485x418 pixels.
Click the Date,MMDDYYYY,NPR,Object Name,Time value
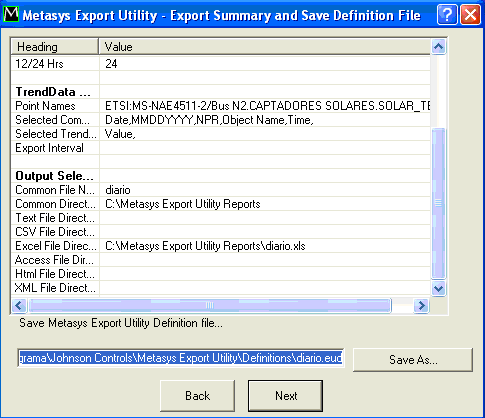coord(209,120)
